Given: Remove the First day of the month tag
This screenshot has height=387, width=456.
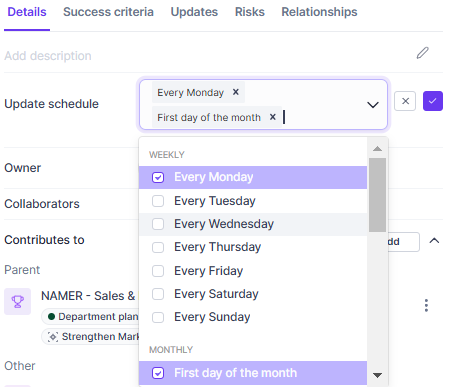Looking at the screenshot, I should pyautogui.click(x=273, y=117).
